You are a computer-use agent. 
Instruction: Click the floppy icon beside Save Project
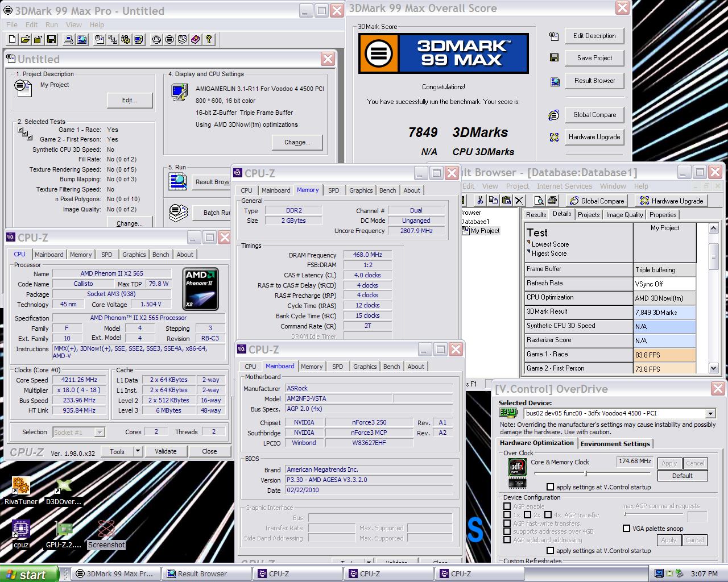coord(554,57)
